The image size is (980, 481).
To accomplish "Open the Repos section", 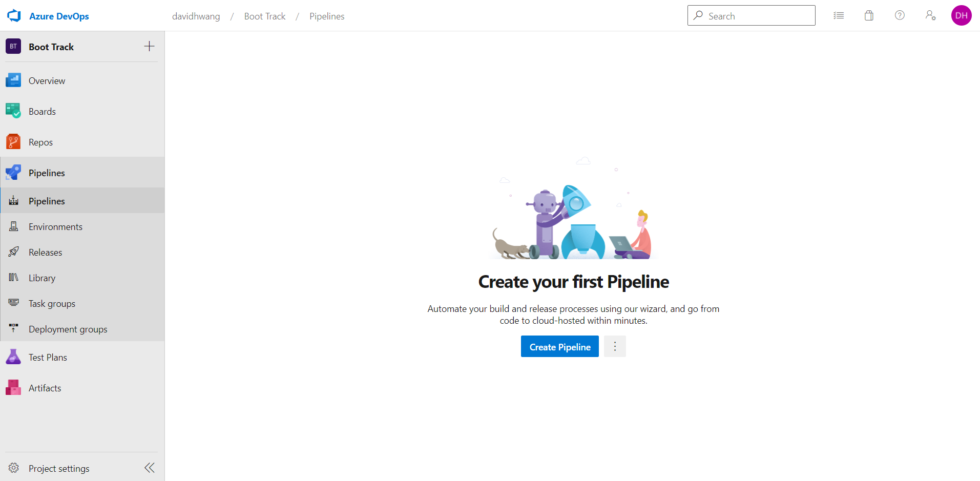I will tap(40, 142).
